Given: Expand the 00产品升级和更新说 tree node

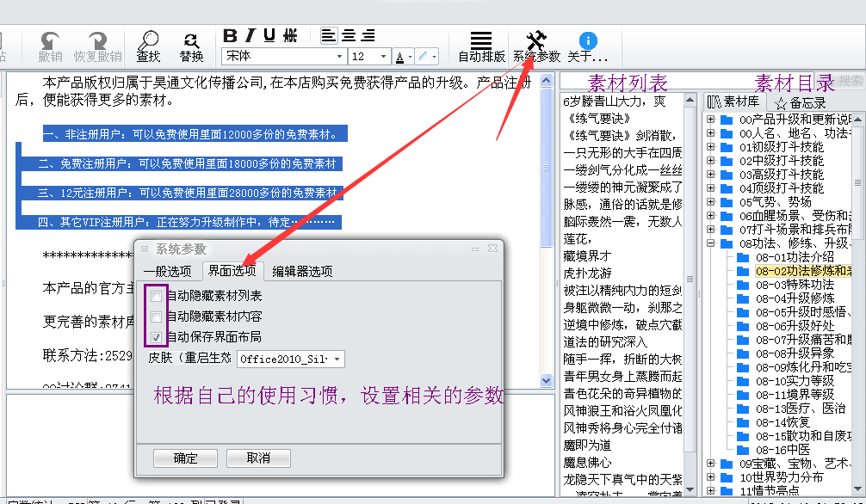Looking at the screenshot, I should pyautogui.click(x=712, y=120).
